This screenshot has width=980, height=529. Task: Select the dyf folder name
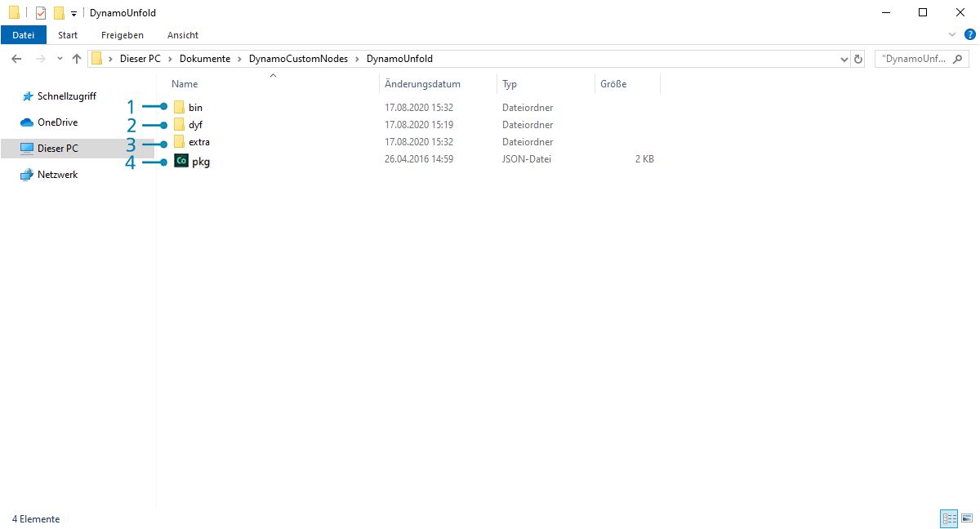coord(195,125)
